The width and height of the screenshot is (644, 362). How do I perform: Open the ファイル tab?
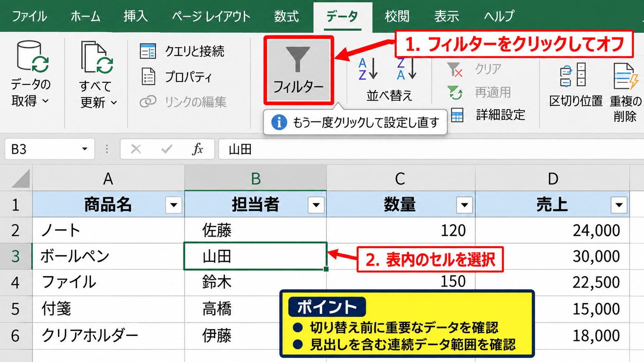(30, 16)
